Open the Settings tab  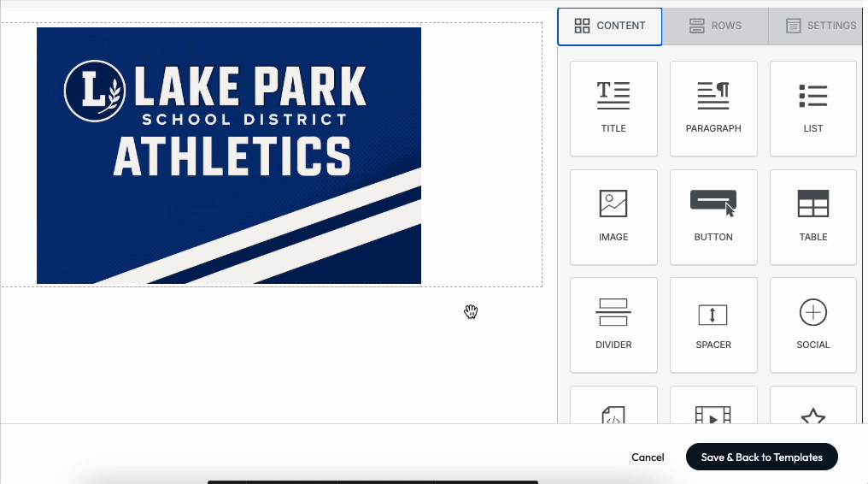[820, 26]
